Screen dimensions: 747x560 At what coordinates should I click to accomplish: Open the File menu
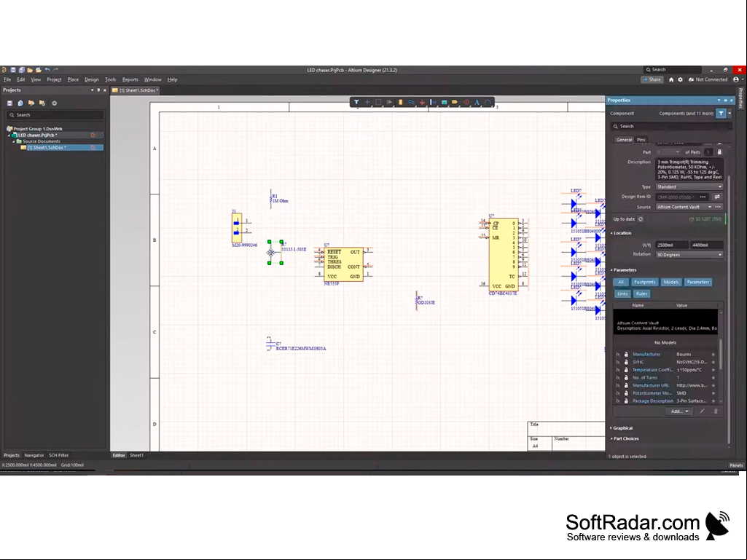coord(7,79)
